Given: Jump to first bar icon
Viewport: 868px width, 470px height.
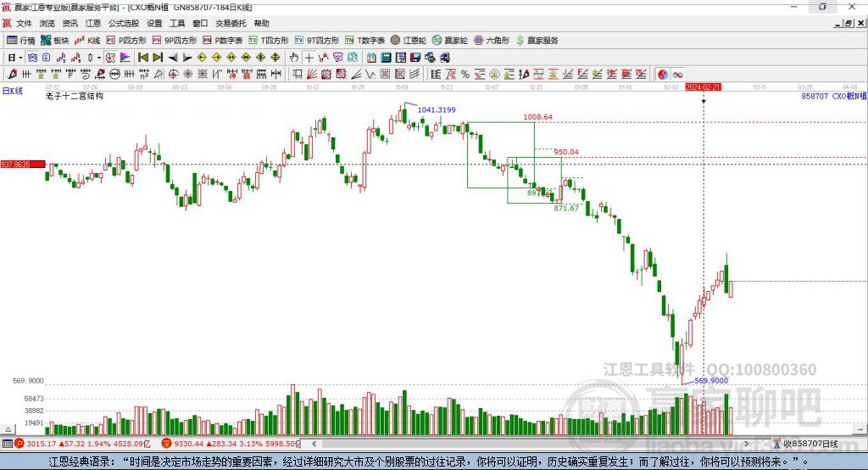Looking at the screenshot, I should [142, 58].
